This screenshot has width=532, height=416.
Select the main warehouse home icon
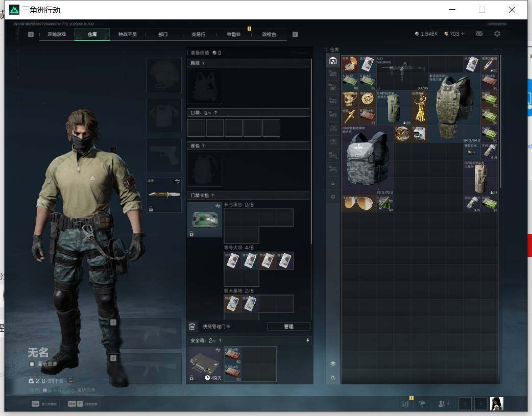tap(333, 61)
